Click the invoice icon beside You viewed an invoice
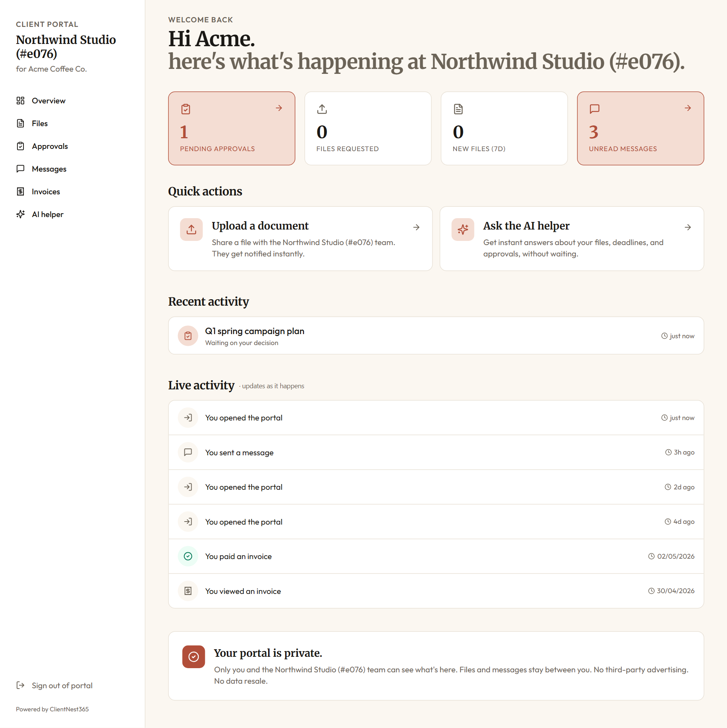The image size is (727, 728). (x=188, y=591)
